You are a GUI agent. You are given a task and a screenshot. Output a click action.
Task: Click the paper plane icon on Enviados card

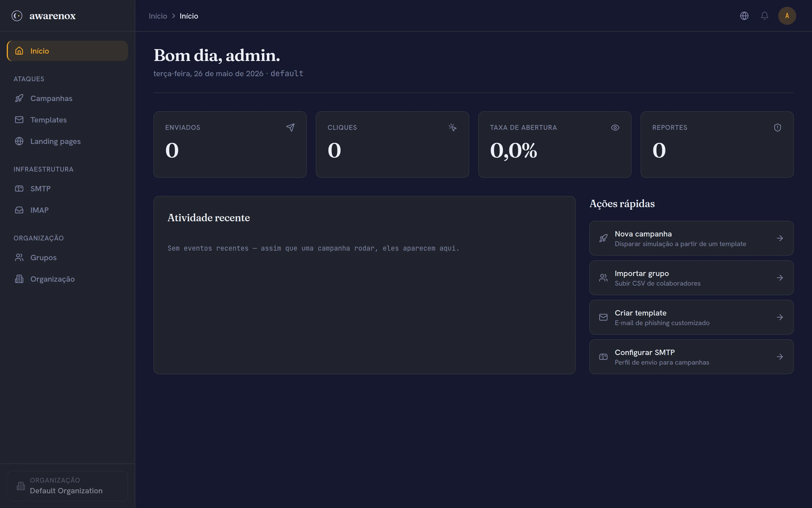[290, 127]
